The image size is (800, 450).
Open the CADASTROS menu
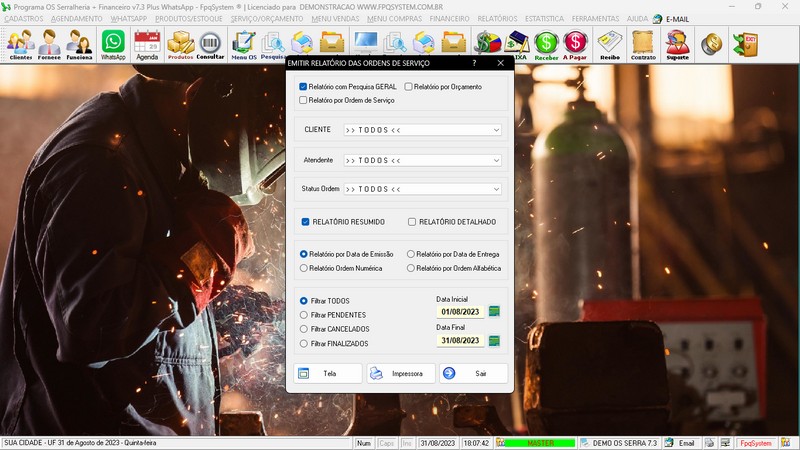click(24, 19)
